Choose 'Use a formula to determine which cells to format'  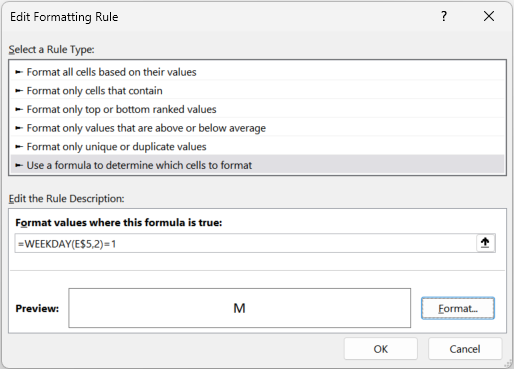tap(257, 165)
